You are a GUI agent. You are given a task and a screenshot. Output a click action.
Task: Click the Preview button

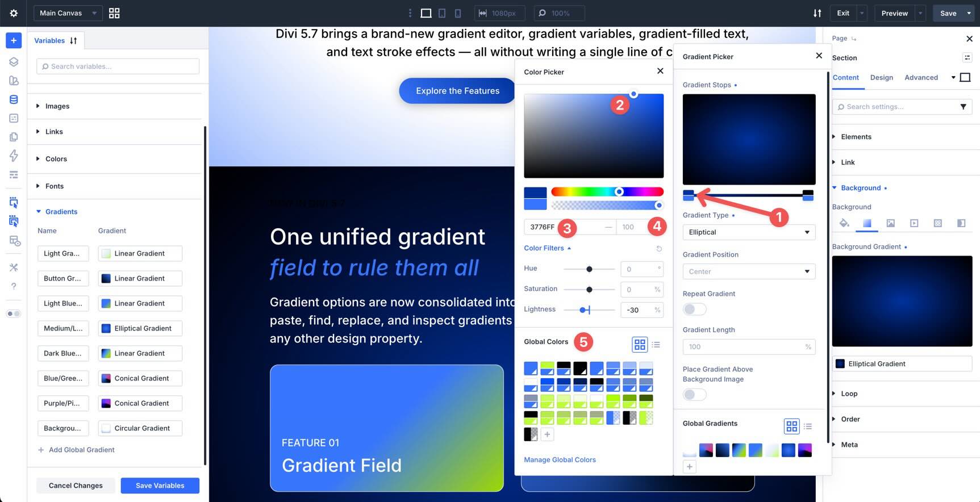(894, 13)
